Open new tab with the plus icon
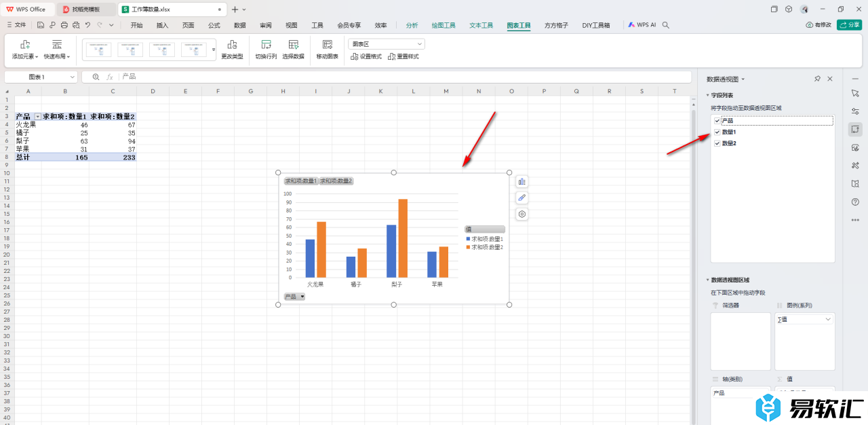The image size is (868, 425). [x=235, y=10]
